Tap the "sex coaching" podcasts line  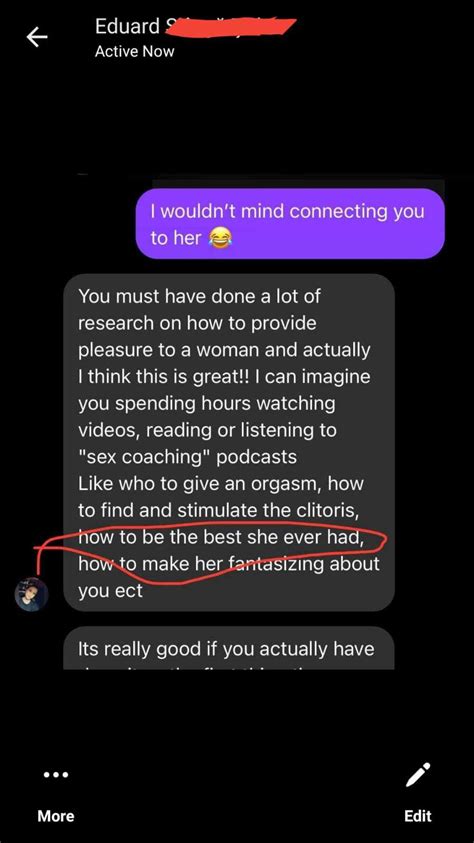pyautogui.click(x=188, y=456)
